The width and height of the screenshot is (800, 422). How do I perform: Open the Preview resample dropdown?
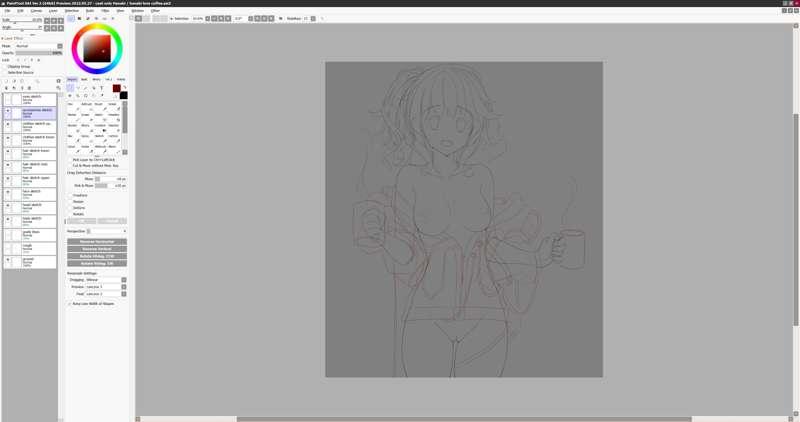pyautogui.click(x=106, y=287)
